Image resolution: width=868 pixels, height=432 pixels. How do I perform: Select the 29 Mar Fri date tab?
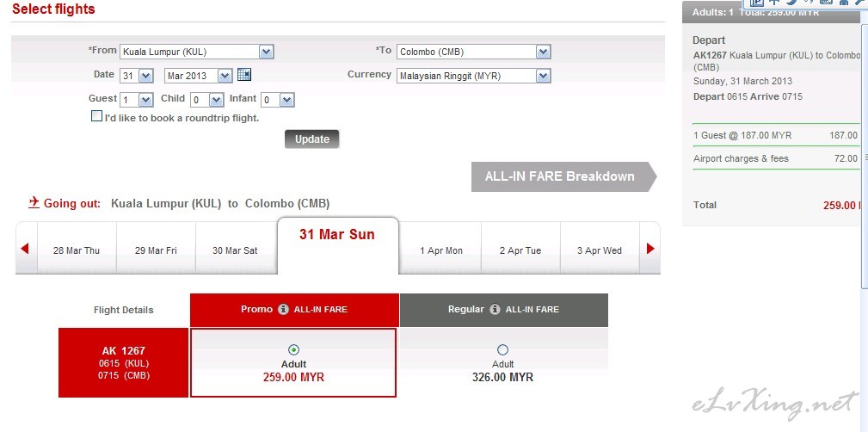click(156, 249)
